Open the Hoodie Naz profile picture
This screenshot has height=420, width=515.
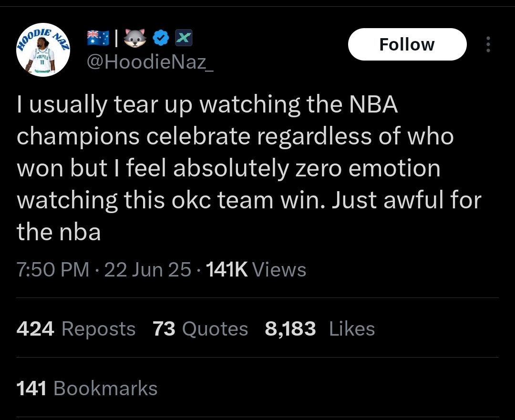pyautogui.click(x=43, y=50)
